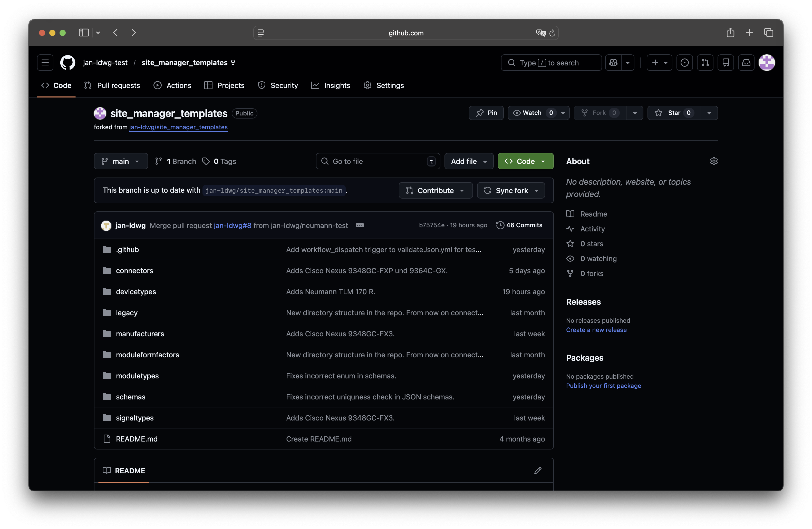Open the hamburger navigation menu

[x=45, y=63]
